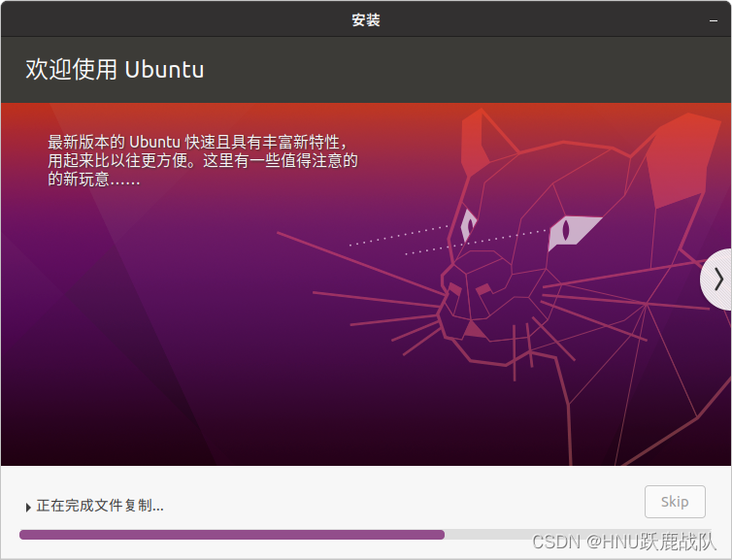Click the cat's left-side smaller eye
732x560 pixels.
pos(468,225)
